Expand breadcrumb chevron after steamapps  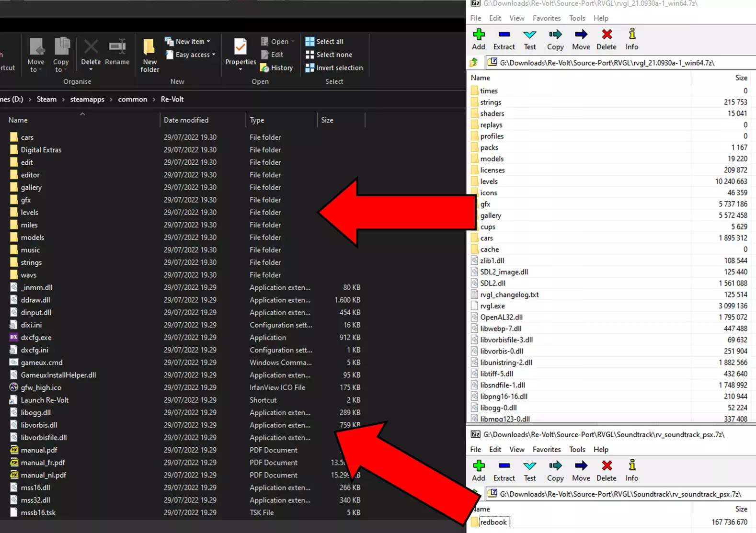[x=111, y=100]
